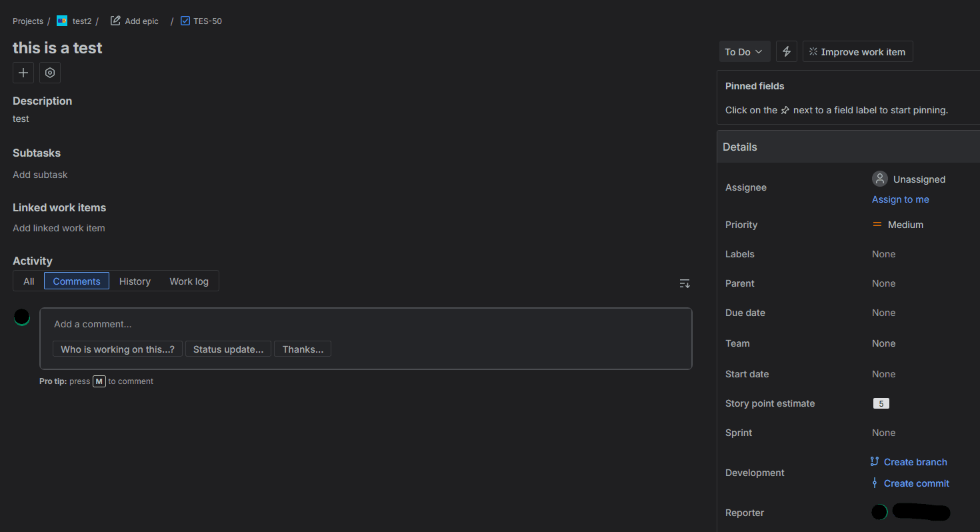Open the To Do status dropdown
980x532 pixels.
click(x=744, y=52)
